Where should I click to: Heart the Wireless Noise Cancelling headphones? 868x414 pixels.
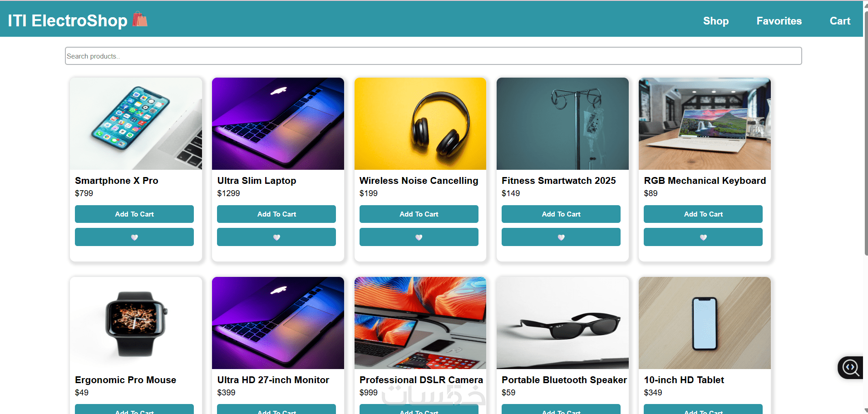click(419, 237)
